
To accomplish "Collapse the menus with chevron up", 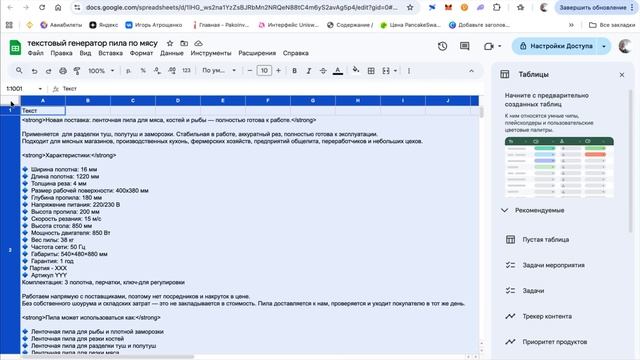I will point(471,71).
